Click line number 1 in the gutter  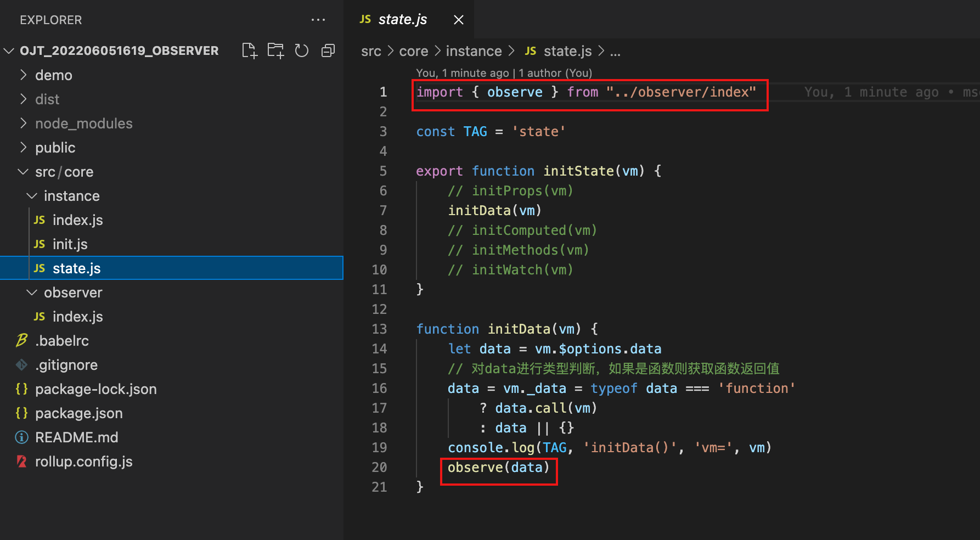(x=383, y=92)
